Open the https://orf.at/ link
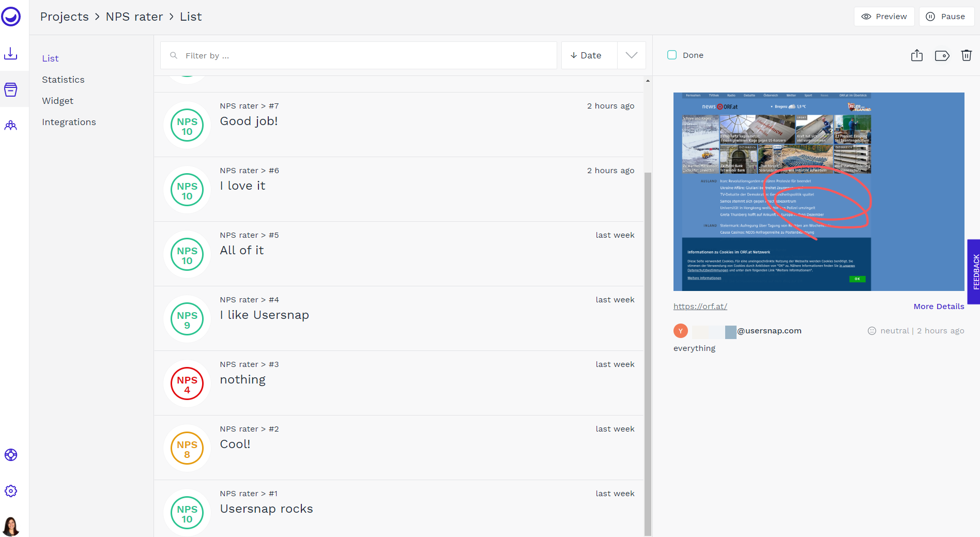The height and width of the screenshot is (537, 980). [x=700, y=306]
